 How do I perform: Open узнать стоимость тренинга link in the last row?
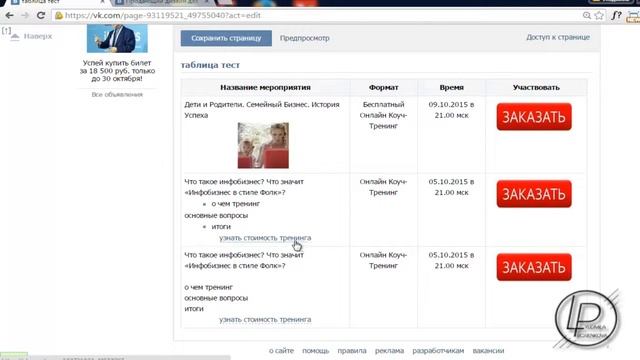point(265,320)
